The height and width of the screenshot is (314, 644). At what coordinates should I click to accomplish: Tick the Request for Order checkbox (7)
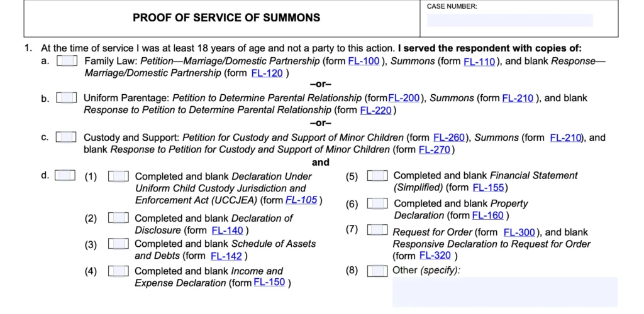click(377, 230)
